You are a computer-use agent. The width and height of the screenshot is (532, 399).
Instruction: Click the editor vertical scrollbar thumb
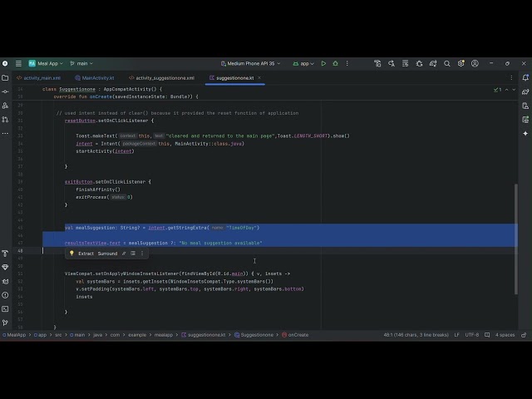pyautogui.click(x=516, y=239)
